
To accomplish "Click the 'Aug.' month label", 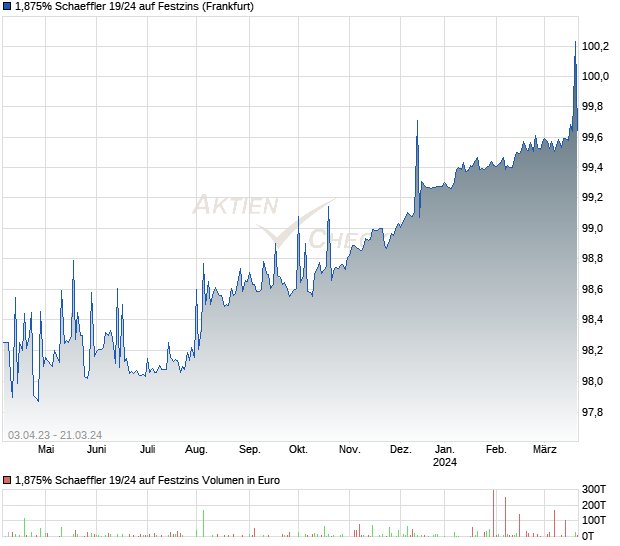I will tap(196, 450).
